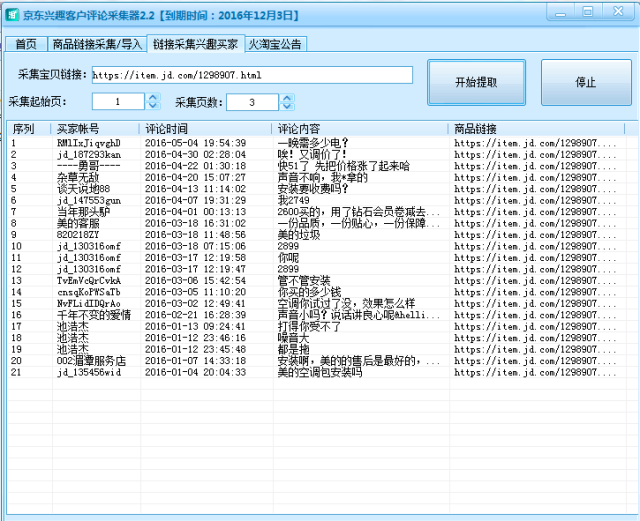Select buyer NvFLidIDQrAo

[x=89, y=303]
